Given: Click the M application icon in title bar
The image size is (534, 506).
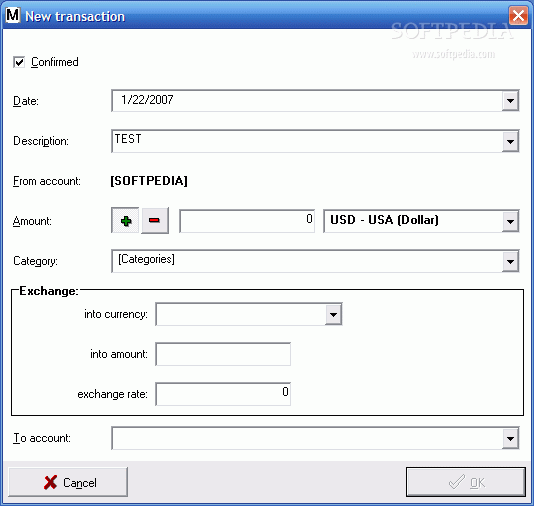Looking at the screenshot, I should click(x=13, y=15).
